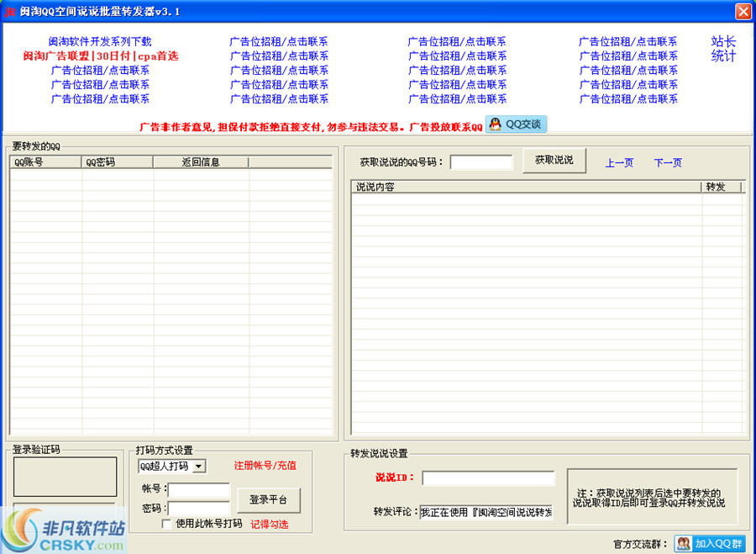Open the 注册帐号/充值 link
The height and width of the screenshot is (554, 756).
(265, 466)
